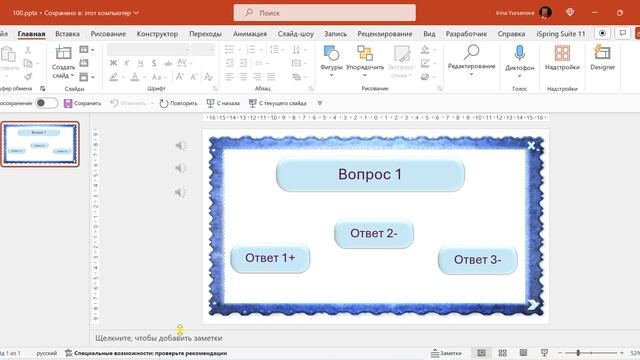640x360 pixels.
Task: Open the iSpring Suite 11 tab
Action: coord(561,34)
